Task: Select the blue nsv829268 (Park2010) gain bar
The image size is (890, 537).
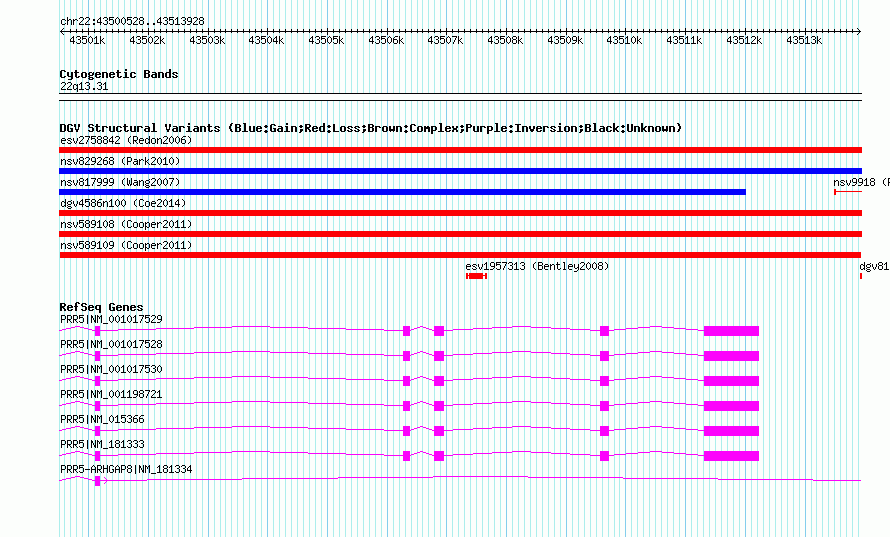Action: coord(460,171)
